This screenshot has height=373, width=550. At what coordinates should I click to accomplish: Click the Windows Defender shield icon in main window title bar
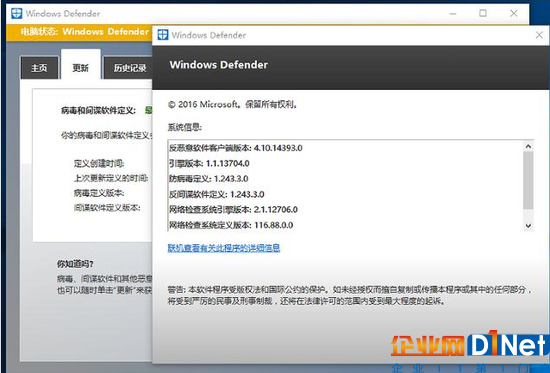point(16,13)
